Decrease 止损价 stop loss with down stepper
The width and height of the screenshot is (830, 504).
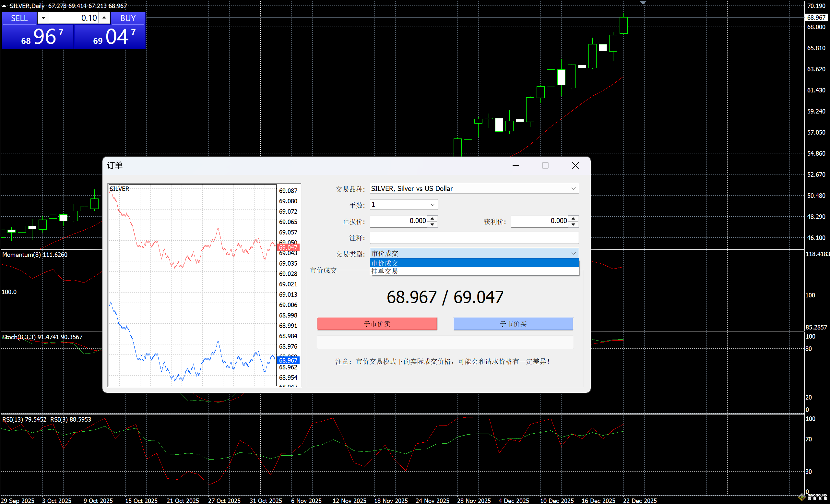tap(432, 224)
